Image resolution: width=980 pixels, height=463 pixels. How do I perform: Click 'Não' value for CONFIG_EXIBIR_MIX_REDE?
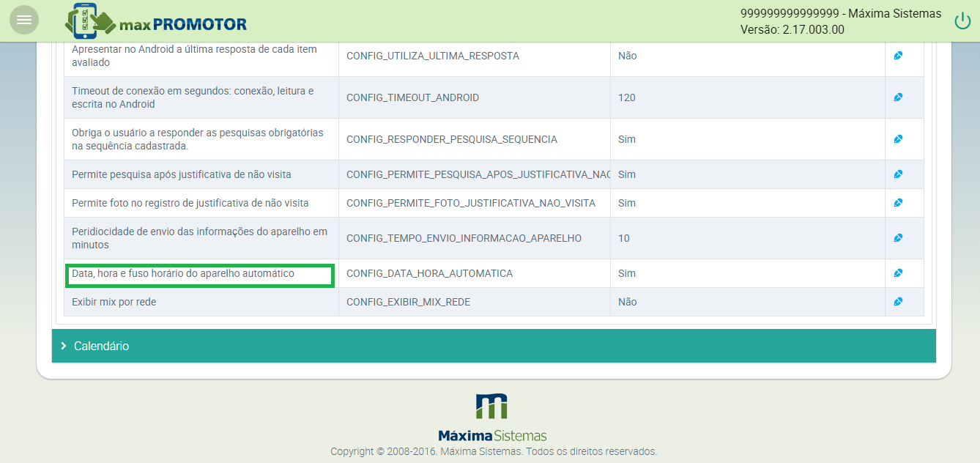628,302
